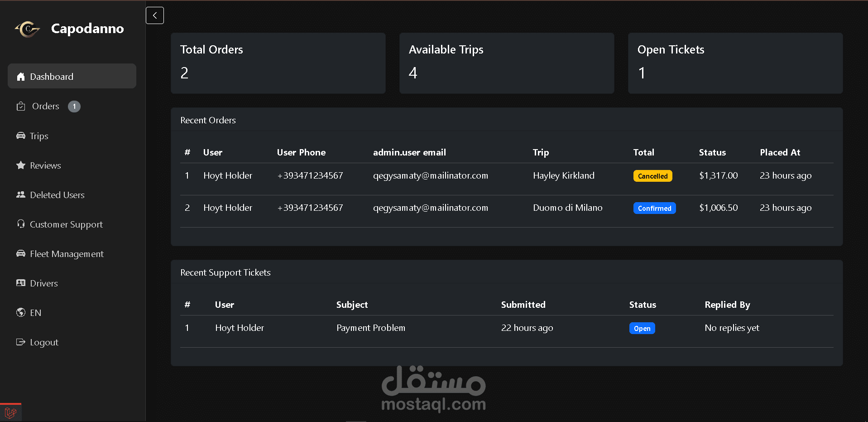Open the Orders clipboard icon
Viewport: 868px width, 422px height.
(x=21, y=107)
